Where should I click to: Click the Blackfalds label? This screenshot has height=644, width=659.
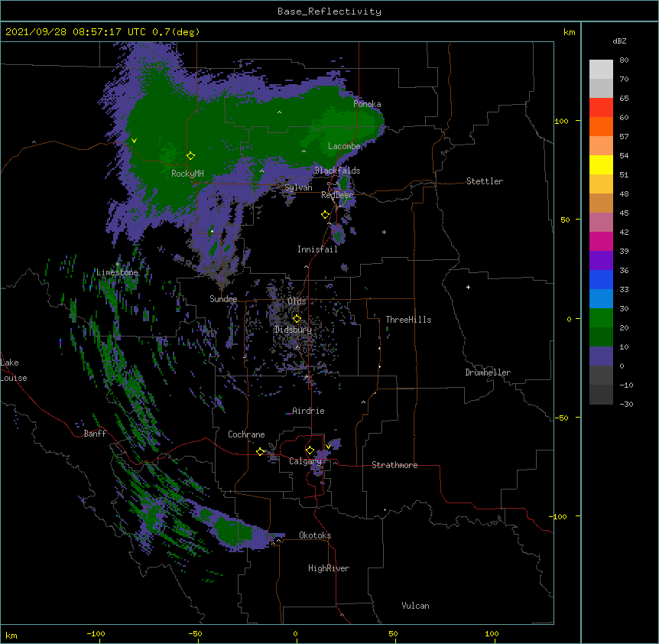pyautogui.click(x=337, y=171)
